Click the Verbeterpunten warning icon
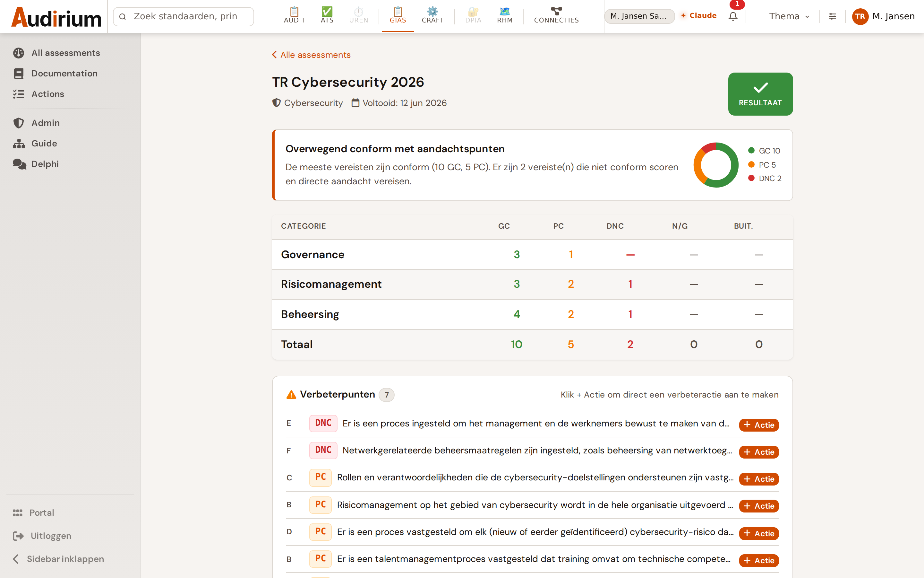Screen dimensions: 924x578 [x=291, y=395]
